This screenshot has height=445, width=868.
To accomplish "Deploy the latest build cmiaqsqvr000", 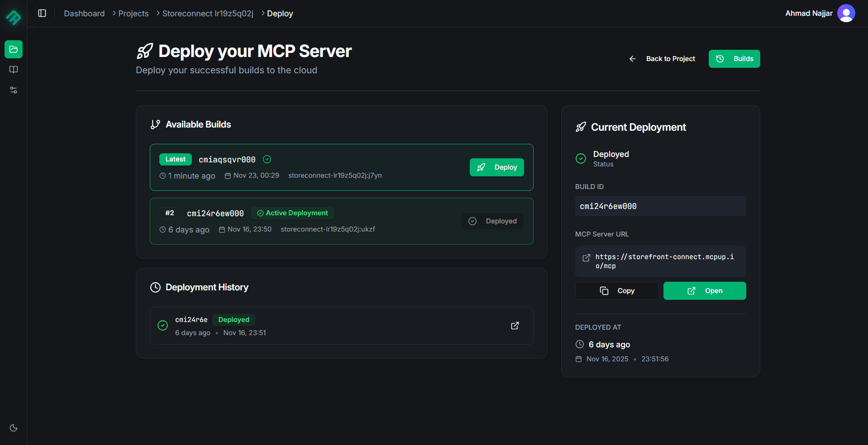I will click(496, 167).
